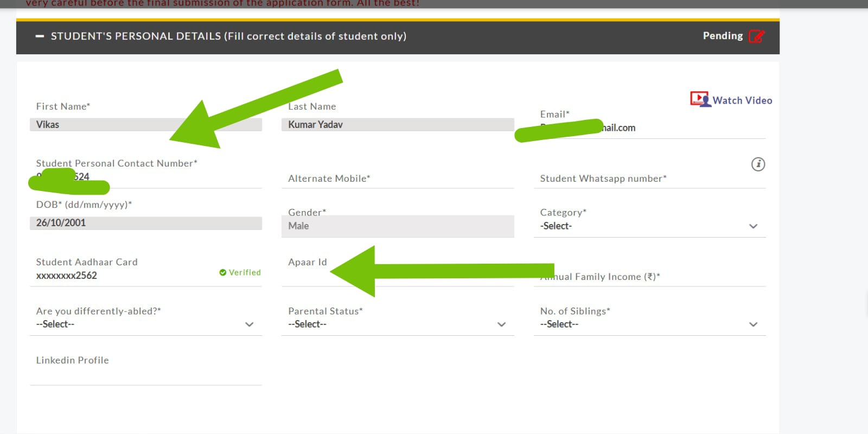
Task: Click the Email input field
Action: tap(649, 129)
